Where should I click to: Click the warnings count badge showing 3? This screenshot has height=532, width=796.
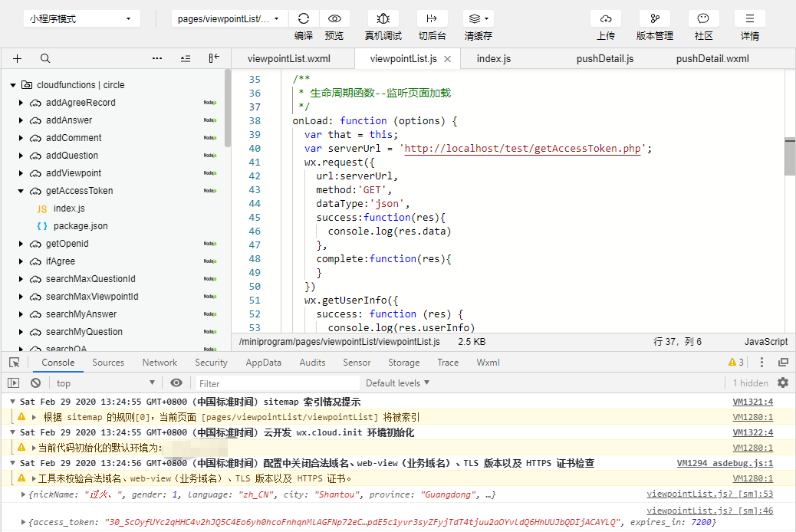tap(735, 363)
